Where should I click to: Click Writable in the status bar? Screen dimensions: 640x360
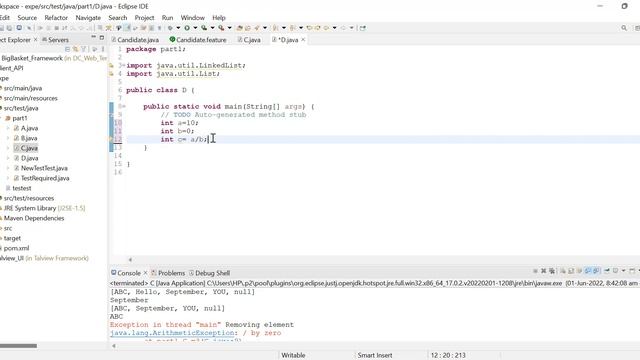(293, 355)
